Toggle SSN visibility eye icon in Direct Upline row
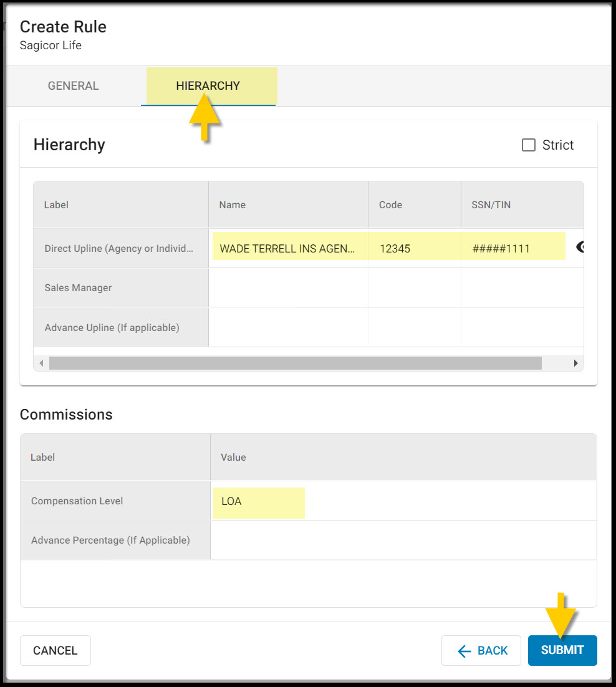This screenshot has height=687, width=616. [x=579, y=248]
